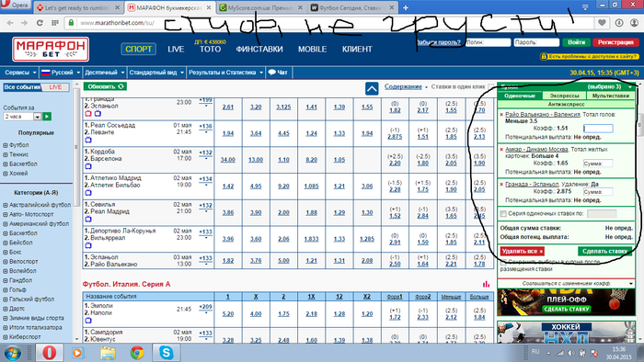Open the LIVE section in top navigation
Viewport: 644px width, 362px height.
176,49
